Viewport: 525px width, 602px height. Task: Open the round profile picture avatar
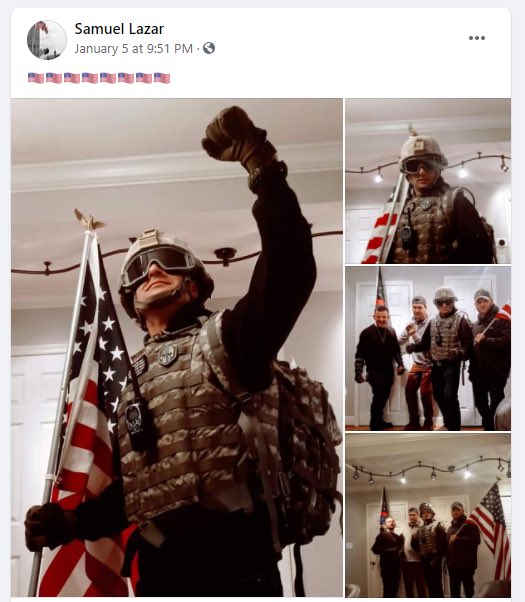tap(46, 40)
